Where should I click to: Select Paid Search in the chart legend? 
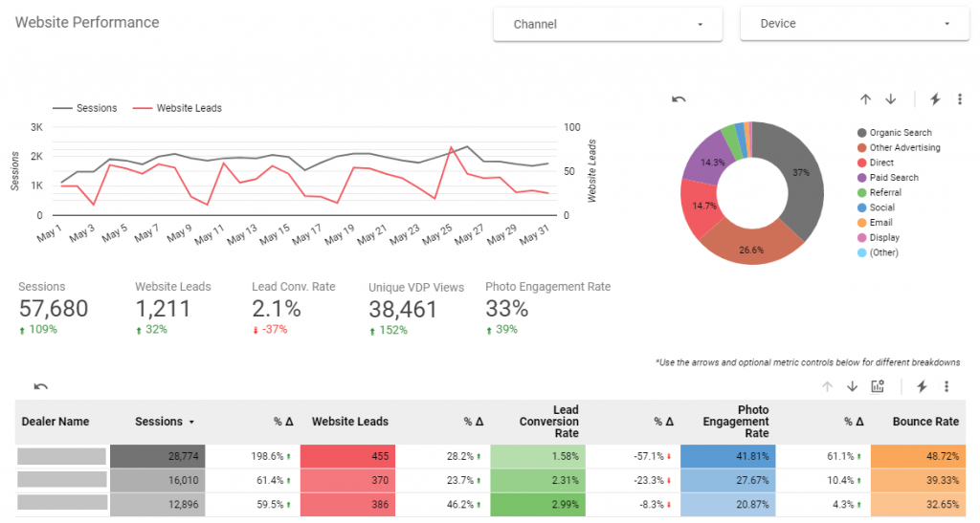coord(893,178)
